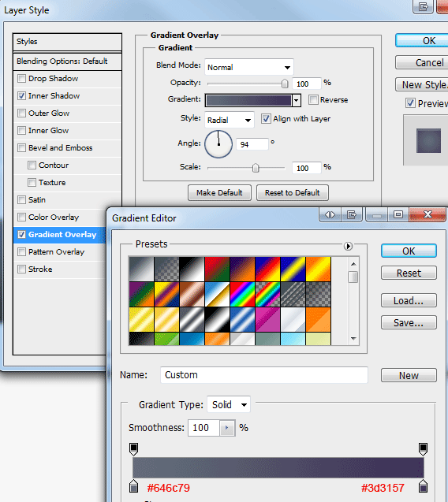Screen dimensions: 448x502
Task: Select the right opacity stop above gradient
Action: [x=423, y=449]
